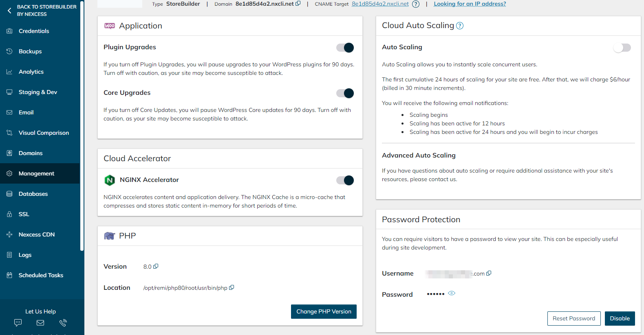This screenshot has width=644, height=335.
Task: Go back to StoreBuilder with arrow
Action: coord(9,11)
